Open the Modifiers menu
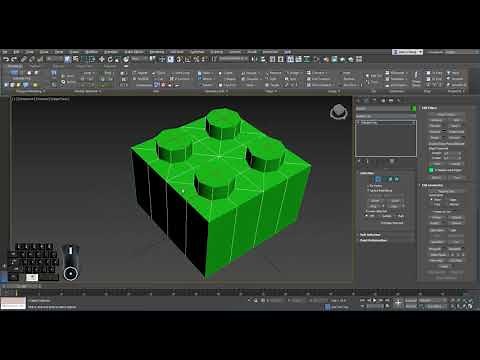 92,52
